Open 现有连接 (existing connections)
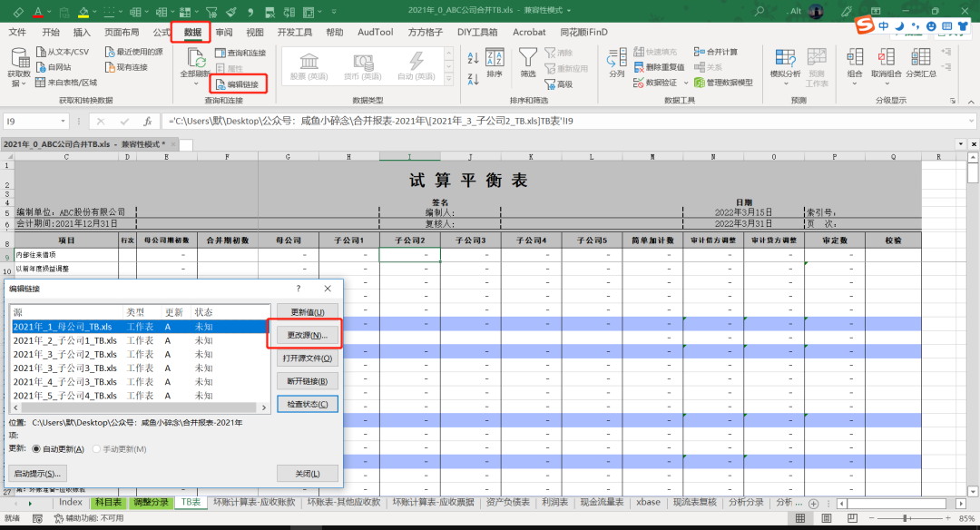Image resolution: width=980 pixels, height=530 pixels. coord(126,67)
